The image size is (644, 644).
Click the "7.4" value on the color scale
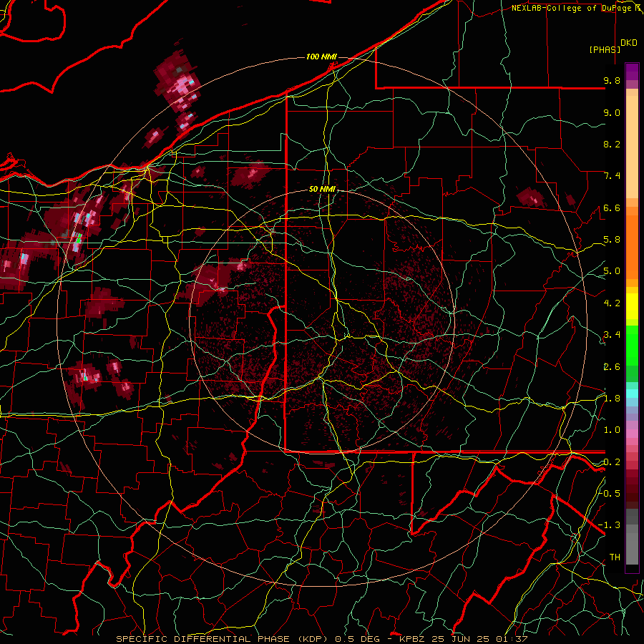(x=612, y=176)
